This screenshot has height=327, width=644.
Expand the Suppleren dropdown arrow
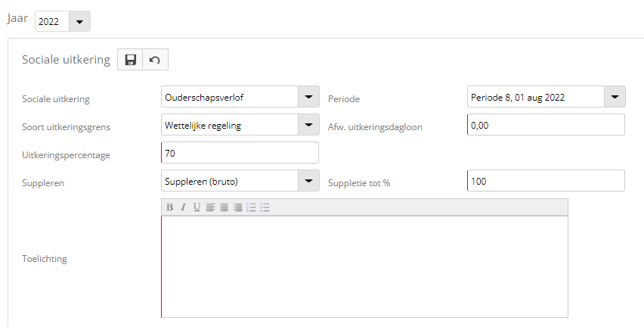[x=308, y=181]
